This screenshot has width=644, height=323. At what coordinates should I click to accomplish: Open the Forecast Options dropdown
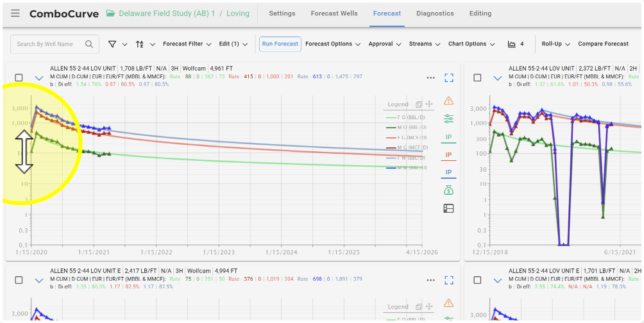tap(333, 44)
